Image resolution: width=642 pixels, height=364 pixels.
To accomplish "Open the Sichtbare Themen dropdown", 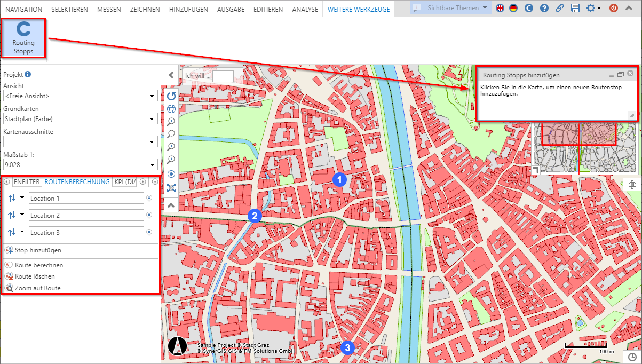I will (470, 7).
